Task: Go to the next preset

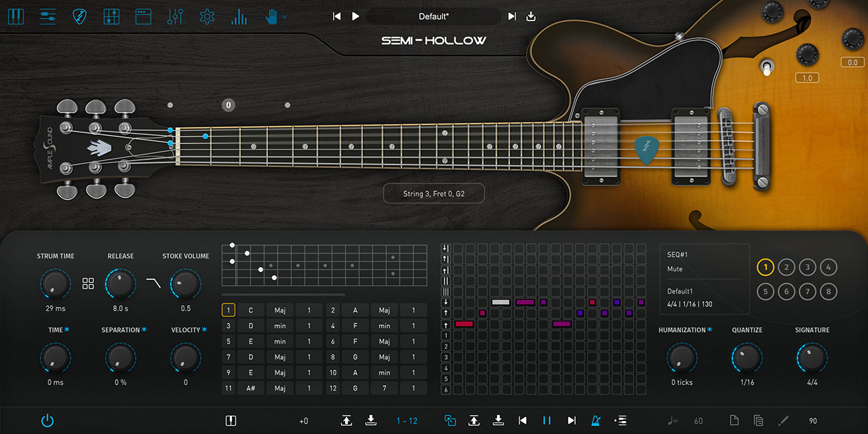Action: pyautogui.click(x=512, y=16)
